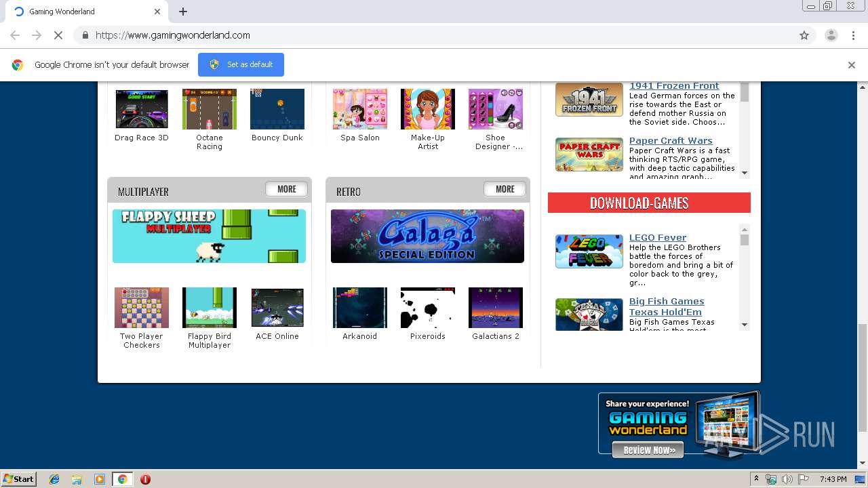Open the Flappy Bird Multiplayer thumbnail

click(210, 308)
